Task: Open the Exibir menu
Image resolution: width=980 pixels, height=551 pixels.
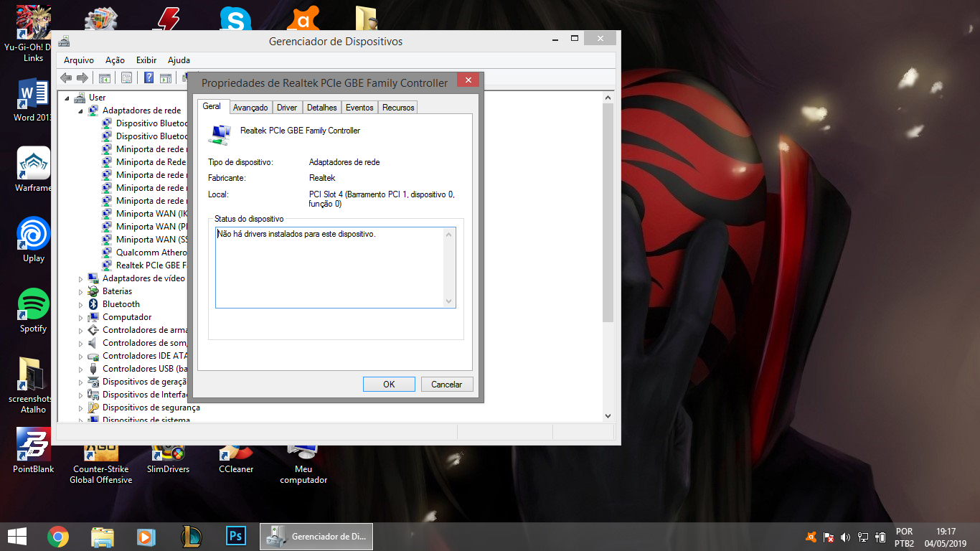Action: click(x=146, y=60)
